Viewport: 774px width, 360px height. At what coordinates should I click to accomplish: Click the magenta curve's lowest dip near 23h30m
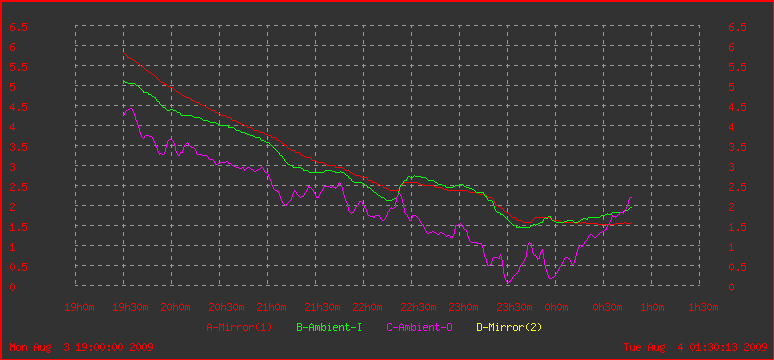click(x=507, y=282)
